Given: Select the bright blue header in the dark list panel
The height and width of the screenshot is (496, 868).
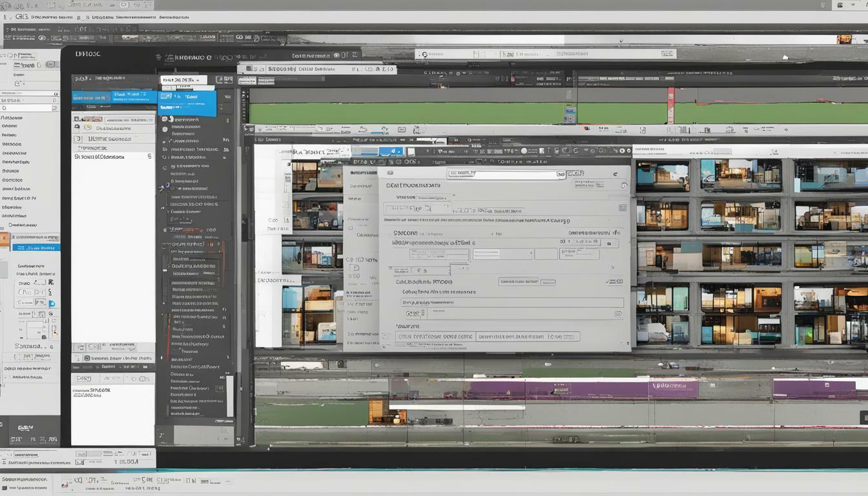Looking at the screenshot, I should pos(187,103).
